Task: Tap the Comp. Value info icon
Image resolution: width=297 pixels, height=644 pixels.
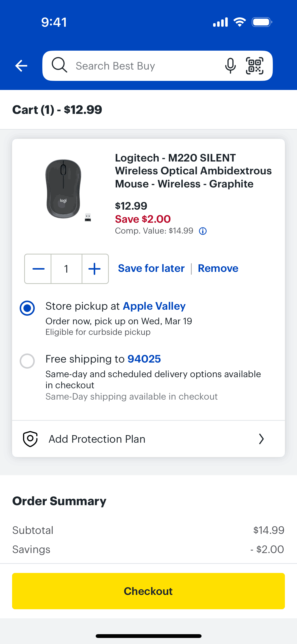Action: click(203, 231)
